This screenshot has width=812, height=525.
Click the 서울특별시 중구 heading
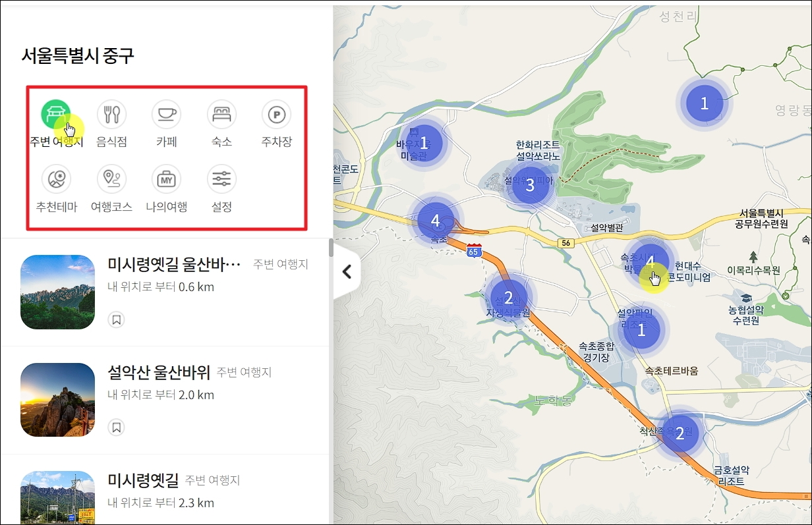coord(77,56)
